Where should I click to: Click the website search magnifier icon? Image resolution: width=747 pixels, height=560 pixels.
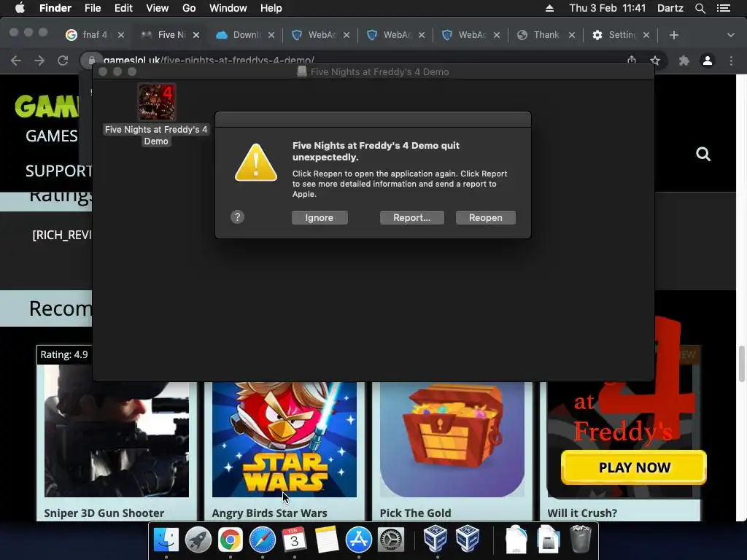tap(703, 154)
